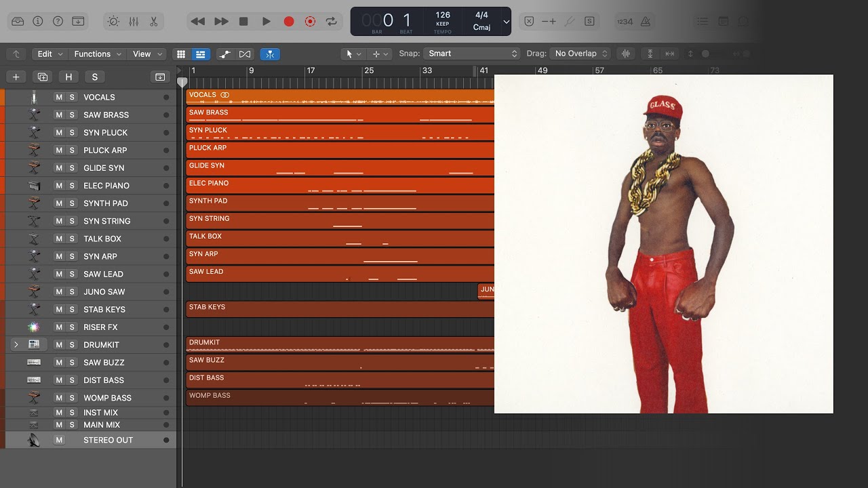Start playback with Play button

click(267, 22)
